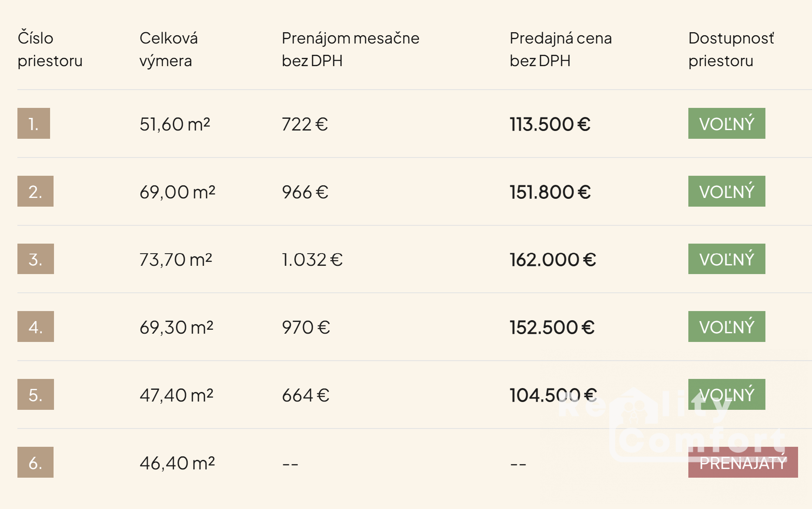
Task: Select the number 2 space badge
Action: click(x=35, y=191)
